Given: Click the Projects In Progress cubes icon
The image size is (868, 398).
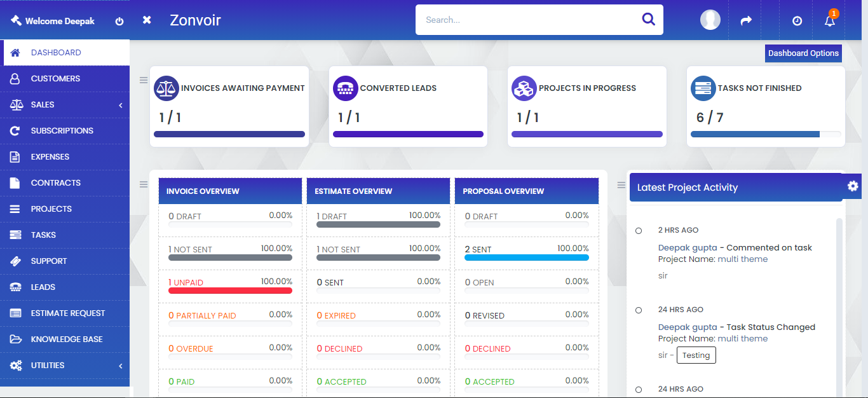Looking at the screenshot, I should point(524,88).
